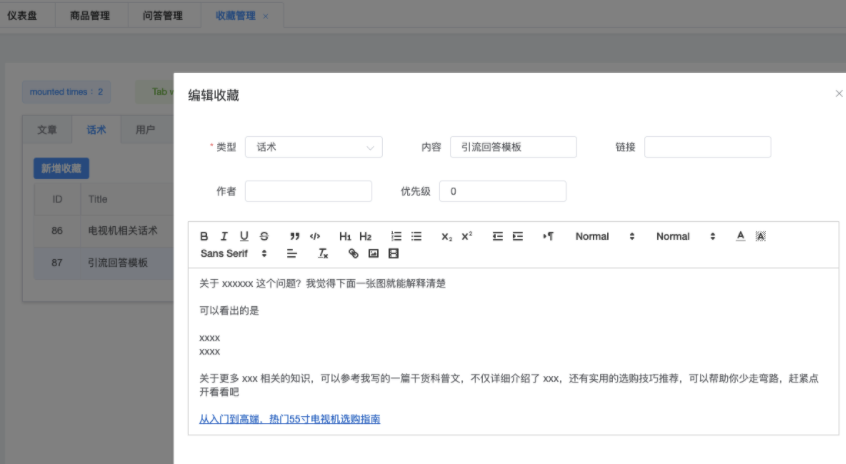Apply superscript formatting
The height and width of the screenshot is (464, 846).
point(467,236)
